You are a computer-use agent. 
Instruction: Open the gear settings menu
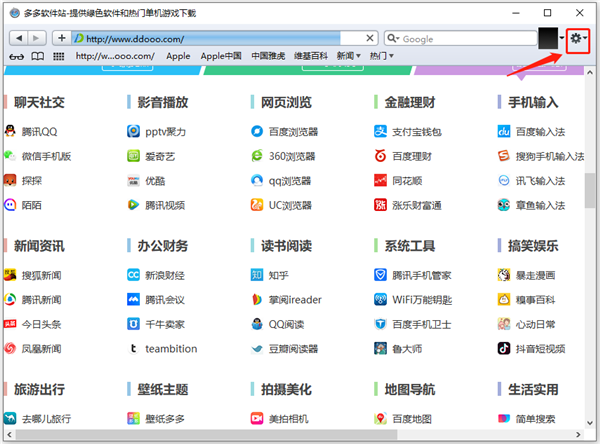578,39
